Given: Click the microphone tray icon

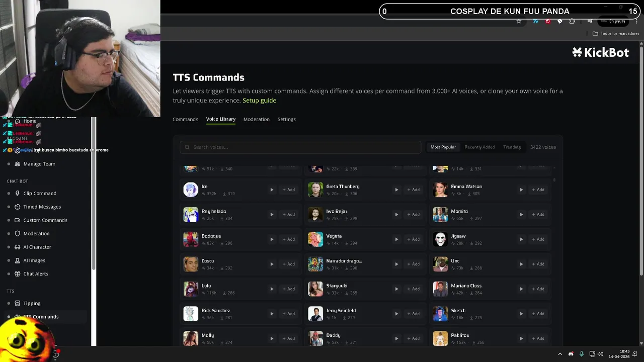Looking at the screenshot, I should coord(582,354).
